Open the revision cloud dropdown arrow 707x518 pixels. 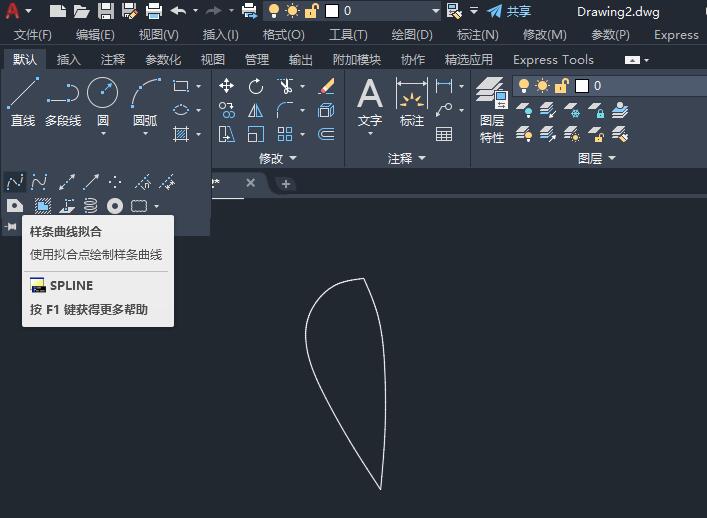[x=156, y=206]
